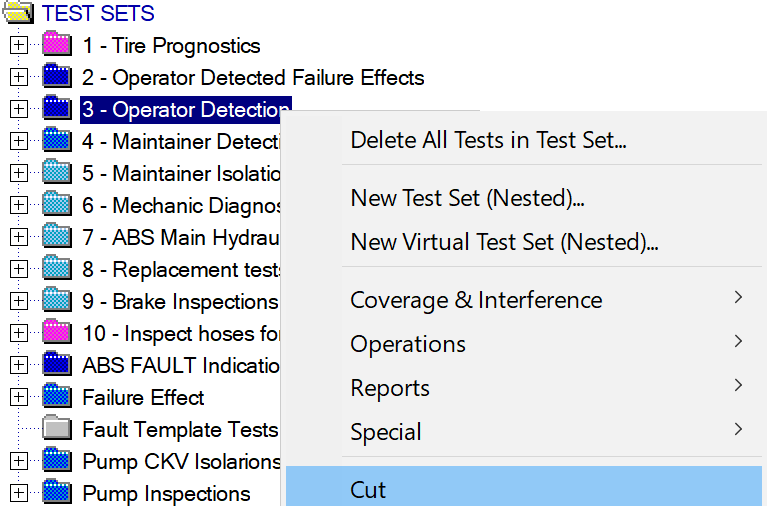Open the Coverage & Interference submenu
Viewport: 768px width, 507px height.
point(524,299)
